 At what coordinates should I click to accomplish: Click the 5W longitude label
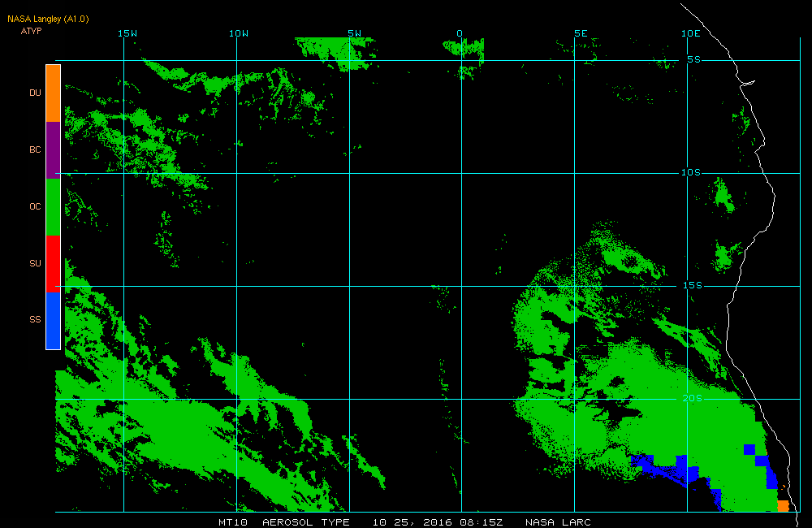pyautogui.click(x=355, y=33)
